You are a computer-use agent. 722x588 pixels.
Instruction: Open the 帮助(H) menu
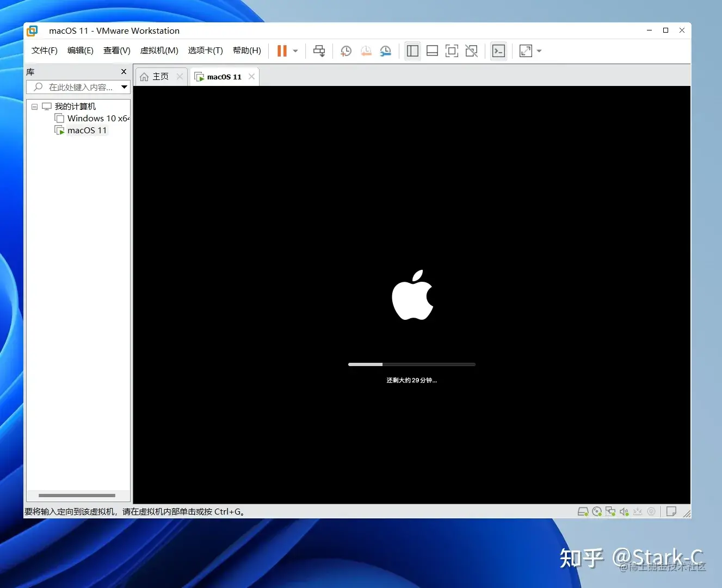tap(247, 51)
